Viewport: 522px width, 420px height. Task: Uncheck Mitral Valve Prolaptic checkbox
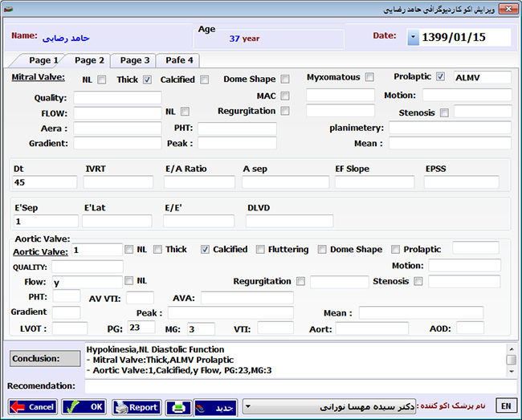pos(440,76)
